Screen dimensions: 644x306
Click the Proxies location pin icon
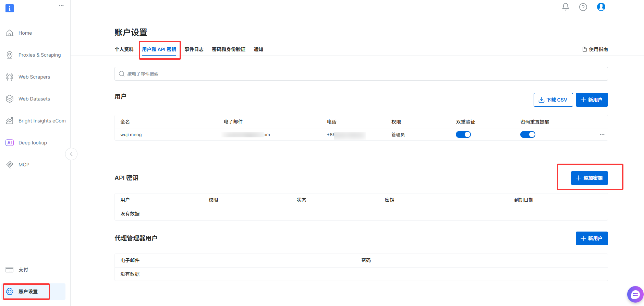10,55
